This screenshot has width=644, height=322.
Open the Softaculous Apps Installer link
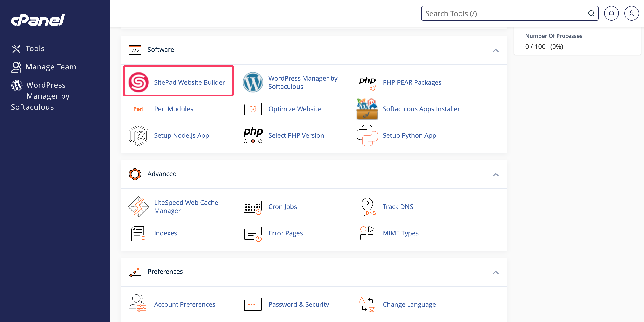point(421,109)
